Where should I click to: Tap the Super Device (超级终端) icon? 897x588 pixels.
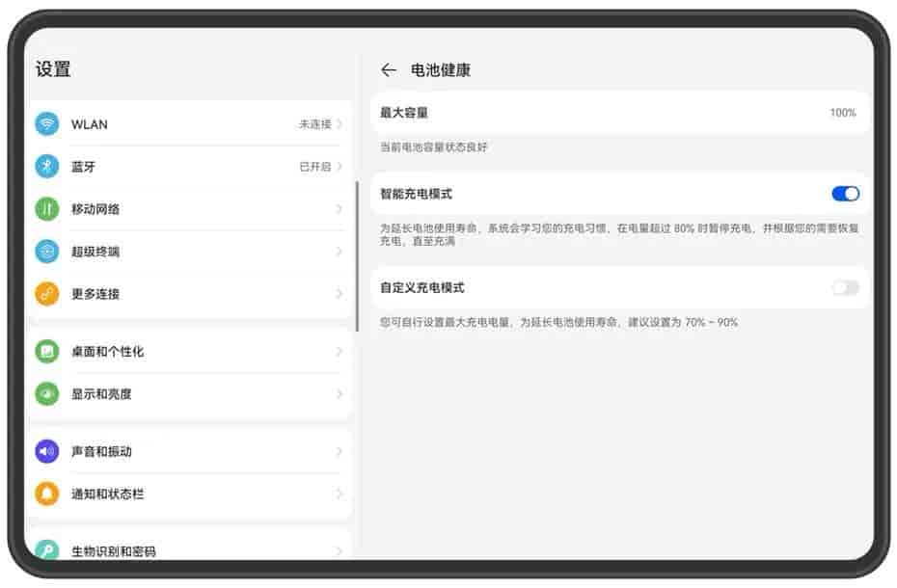click(47, 251)
